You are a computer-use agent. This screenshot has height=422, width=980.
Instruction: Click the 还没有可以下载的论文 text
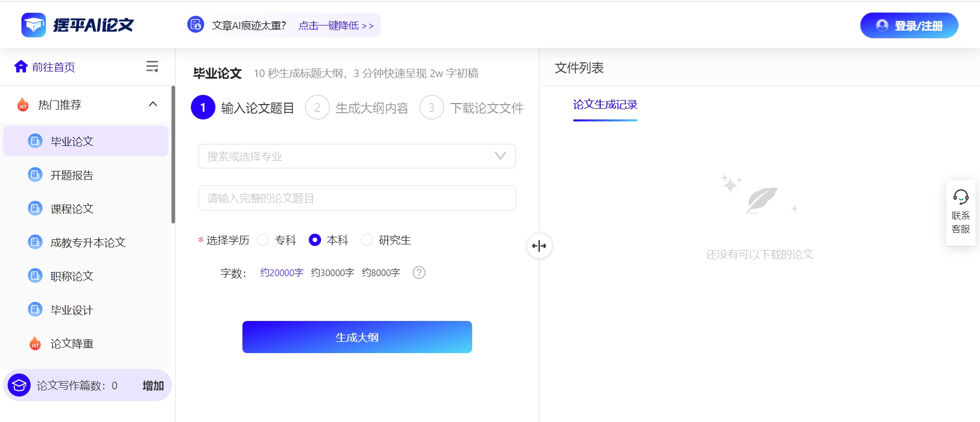[x=759, y=254]
